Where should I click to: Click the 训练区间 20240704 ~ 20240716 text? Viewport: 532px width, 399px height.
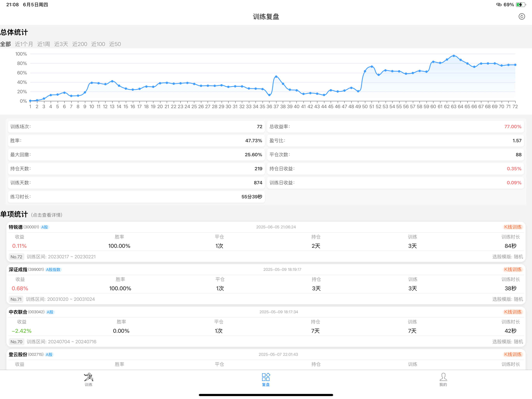pos(62,342)
